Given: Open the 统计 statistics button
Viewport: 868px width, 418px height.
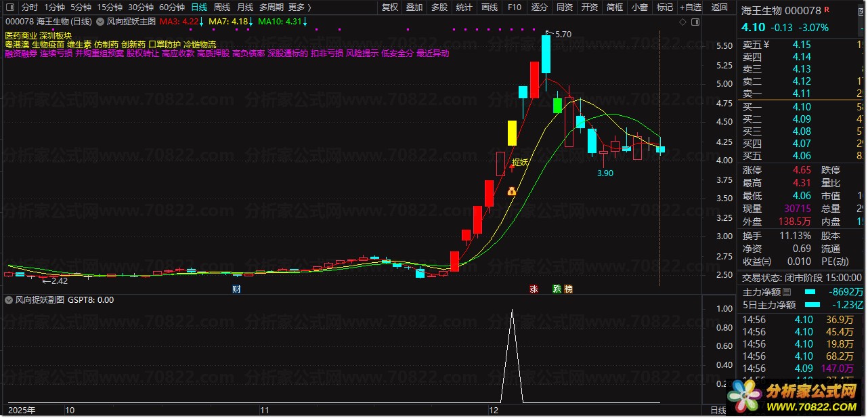Looking at the screenshot, I should coord(464,7).
